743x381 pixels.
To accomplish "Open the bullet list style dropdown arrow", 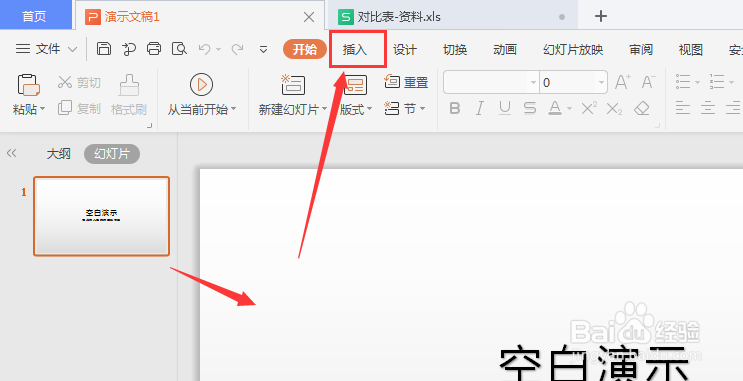I will [697, 82].
